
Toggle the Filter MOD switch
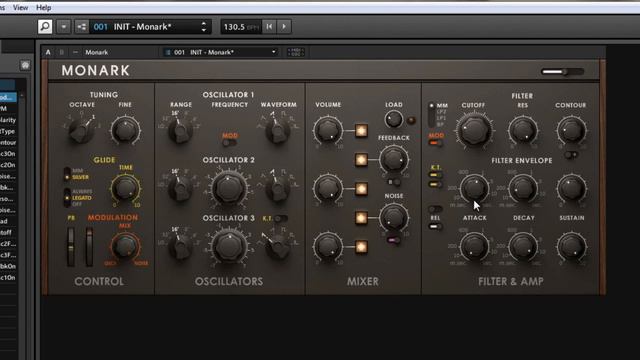[x=436, y=143]
